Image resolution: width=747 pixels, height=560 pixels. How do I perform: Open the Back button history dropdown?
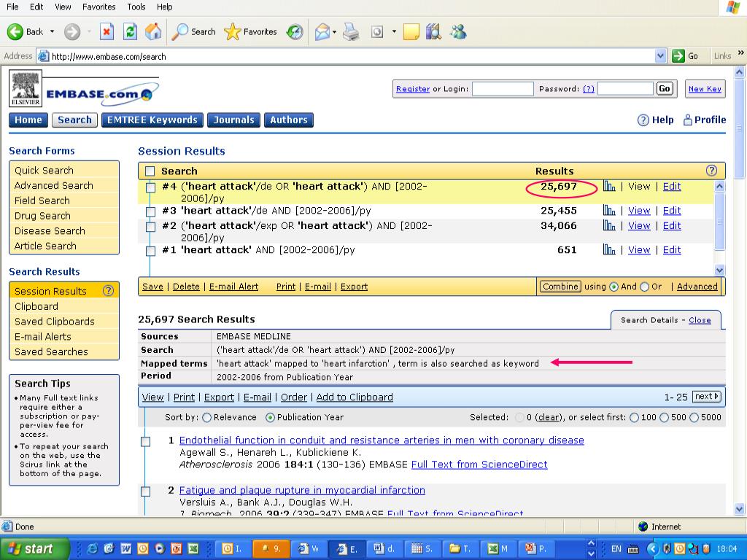point(53,32)
